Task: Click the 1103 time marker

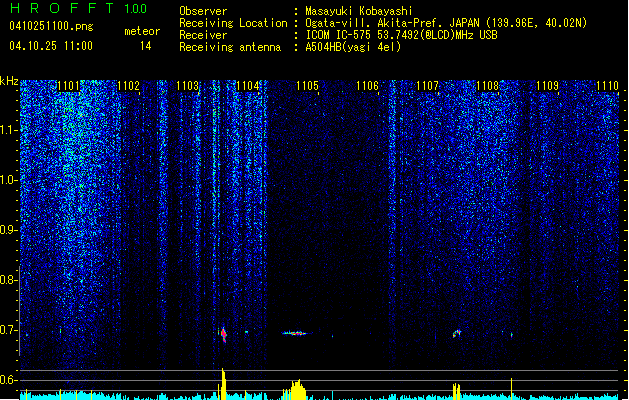Action: pos(188,86)
